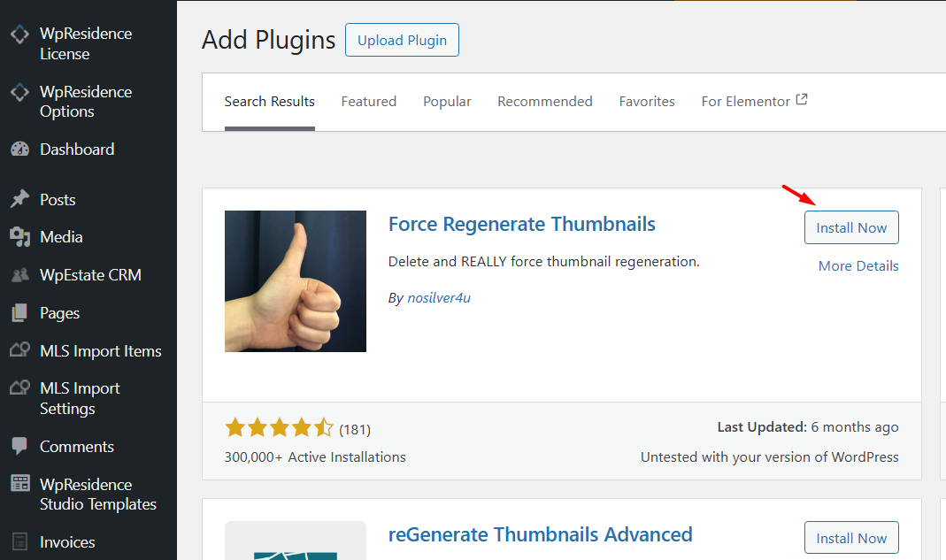Click the Pages sidebar icon
This screenshot has width=946, height=560.
[19, 313]
